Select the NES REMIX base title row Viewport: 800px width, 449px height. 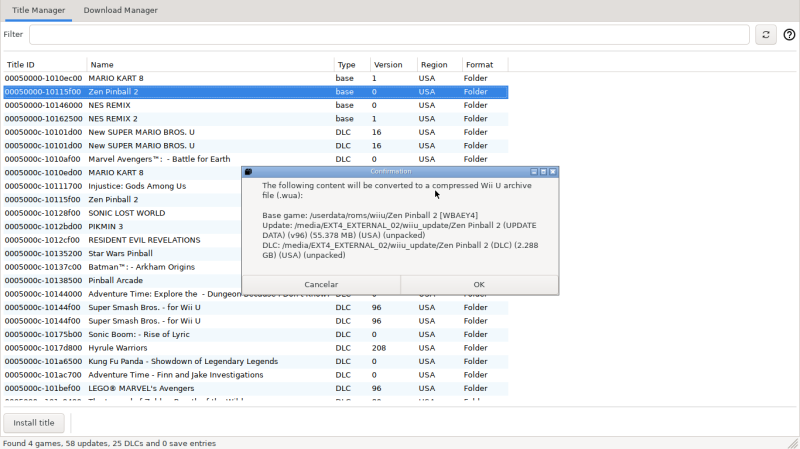[256, 105]
